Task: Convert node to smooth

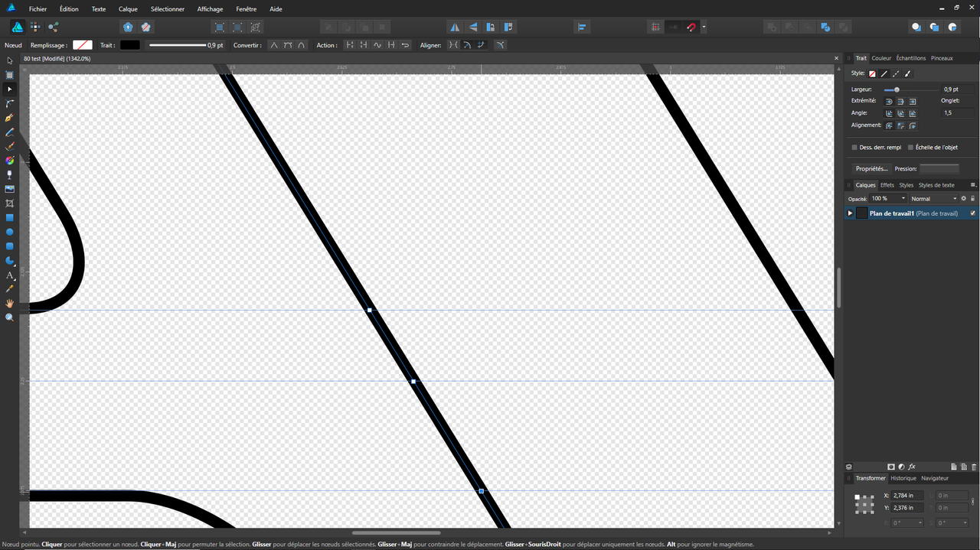Action: tap(288, 45)
